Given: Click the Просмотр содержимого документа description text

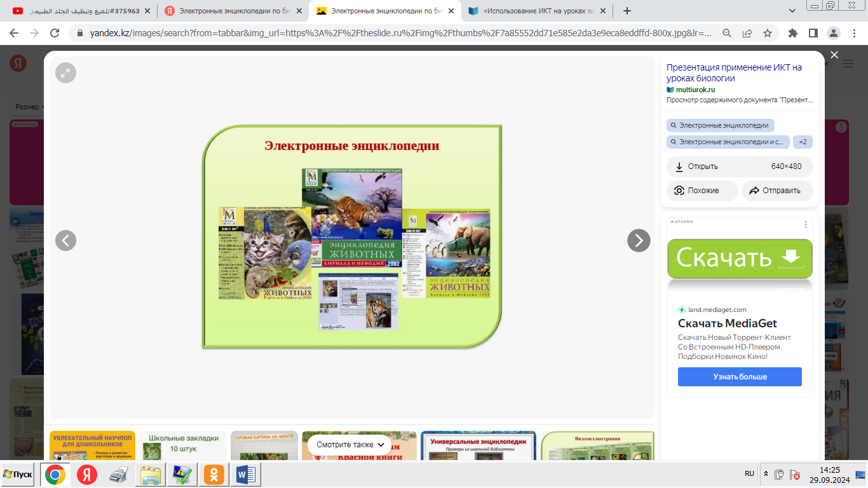Looking at the screenshot, I should click(740, 100).
